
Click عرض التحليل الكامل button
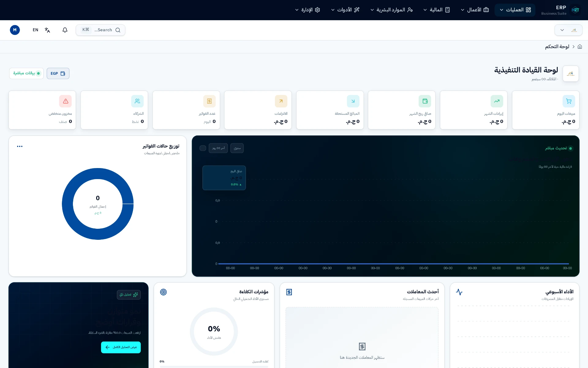pyautogui.click(x=121, y=347)
